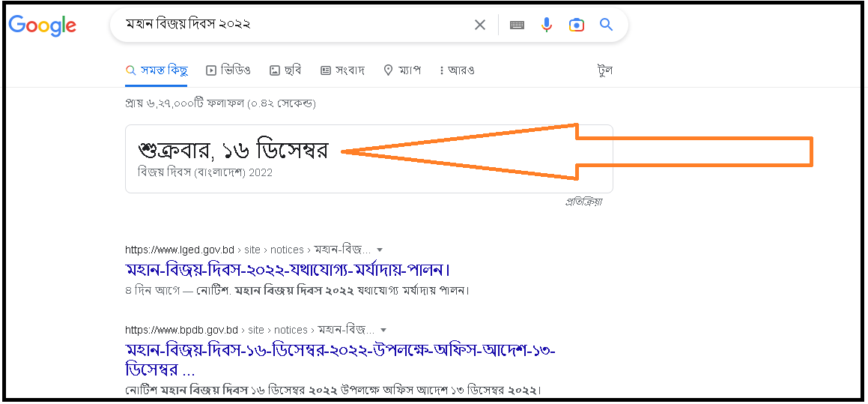
Task: Switch to the ছবি tab
Action: click(x=285, y=70)
